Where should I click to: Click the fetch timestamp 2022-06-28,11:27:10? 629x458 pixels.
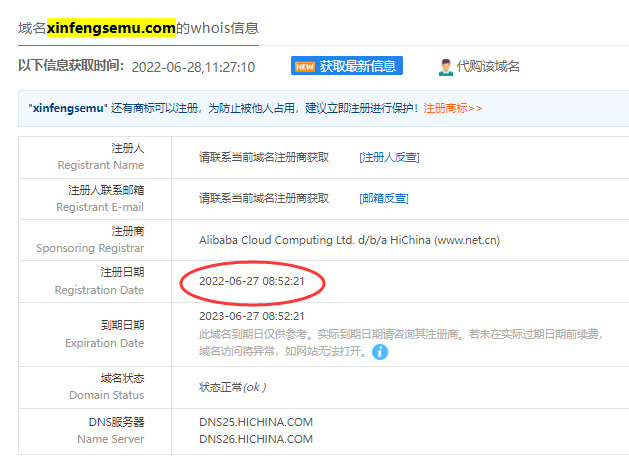[193, 67]
